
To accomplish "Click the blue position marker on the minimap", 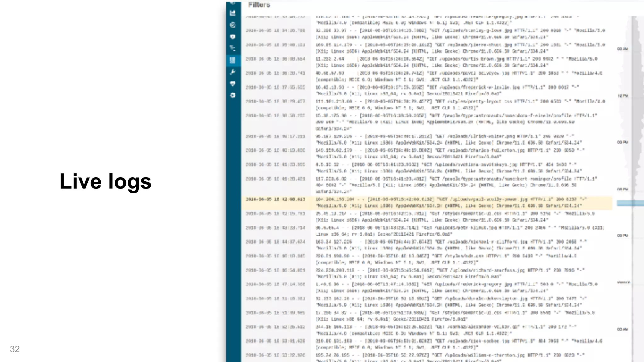I will (630, 203).
